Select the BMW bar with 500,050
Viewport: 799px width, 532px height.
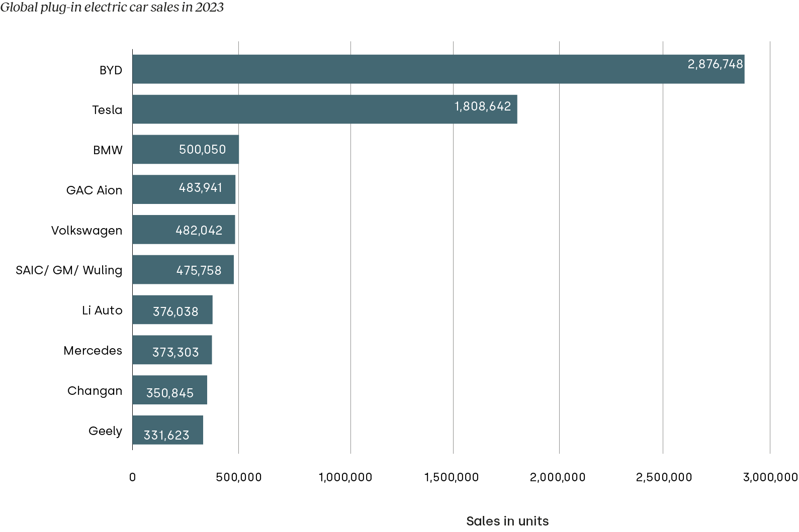(186, 150)
